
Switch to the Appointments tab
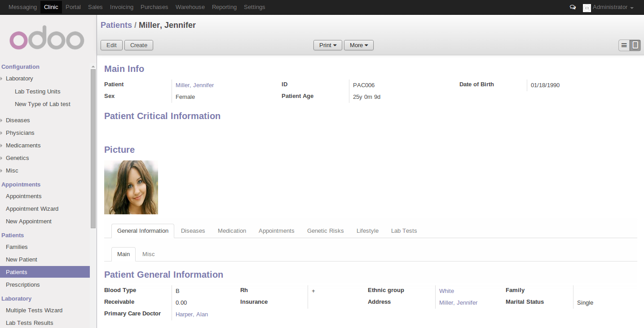[x=277, y=231]
